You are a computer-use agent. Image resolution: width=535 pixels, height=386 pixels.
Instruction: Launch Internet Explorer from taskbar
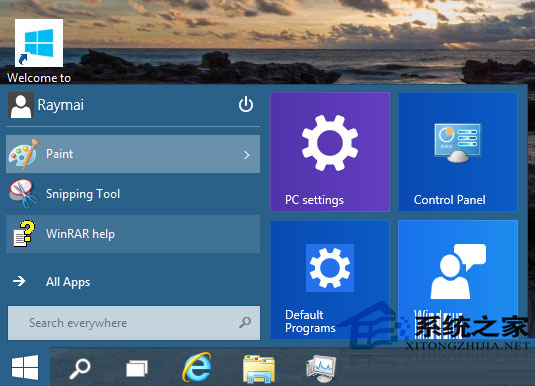tap(197, 367)
